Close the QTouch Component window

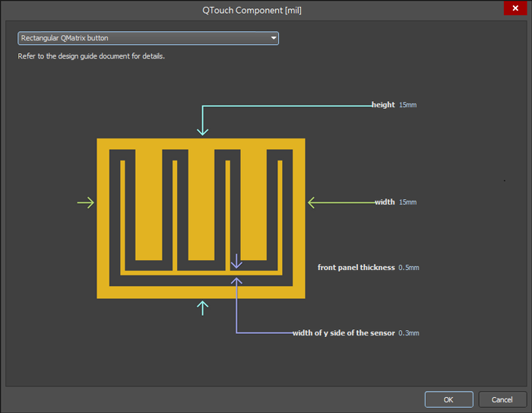[x=515, y=8]
